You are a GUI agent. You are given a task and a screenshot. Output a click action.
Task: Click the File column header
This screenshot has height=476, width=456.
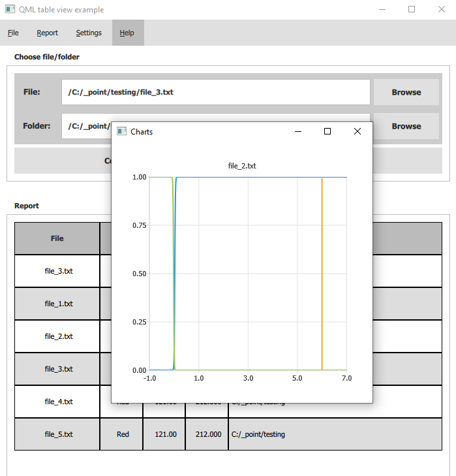[57, 238]
